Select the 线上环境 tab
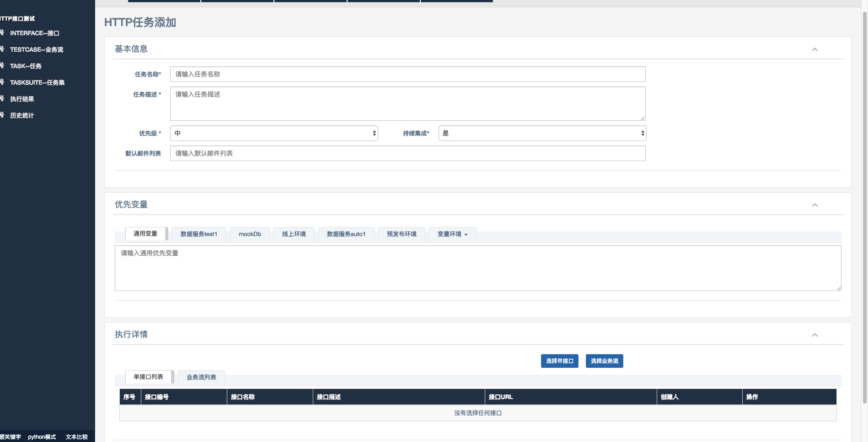The height and width of the screenshot is (442, 868). [x=294, y=234]
